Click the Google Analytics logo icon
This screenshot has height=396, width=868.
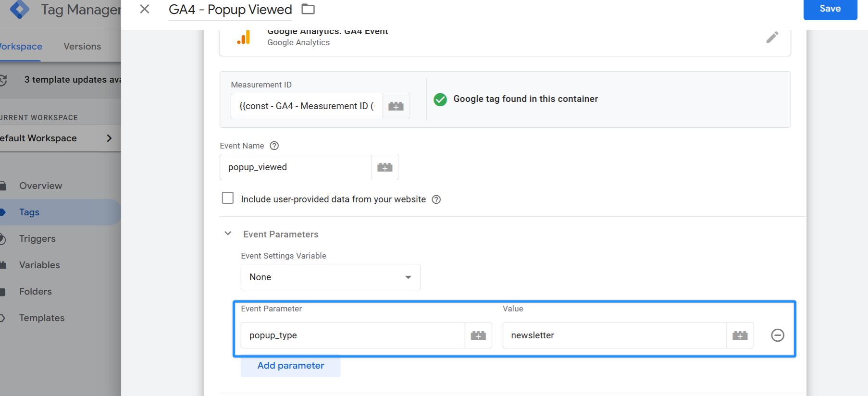pos(244,37)
